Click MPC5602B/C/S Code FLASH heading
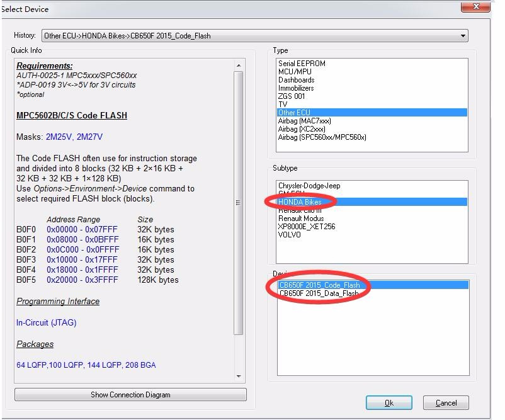This screenshot has width=505, height=420. (x=72, y=115)
